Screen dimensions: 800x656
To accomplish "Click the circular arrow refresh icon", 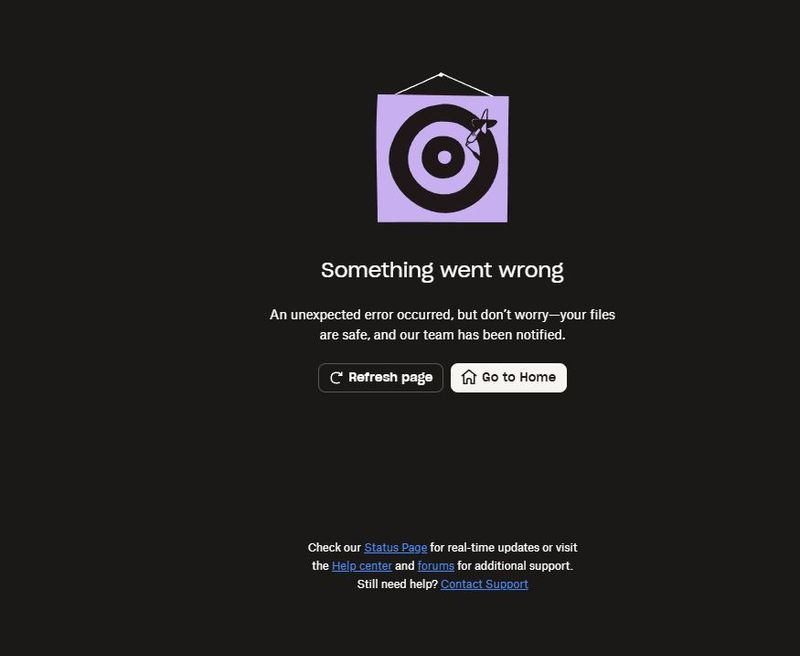I will [x=336, y=377].
